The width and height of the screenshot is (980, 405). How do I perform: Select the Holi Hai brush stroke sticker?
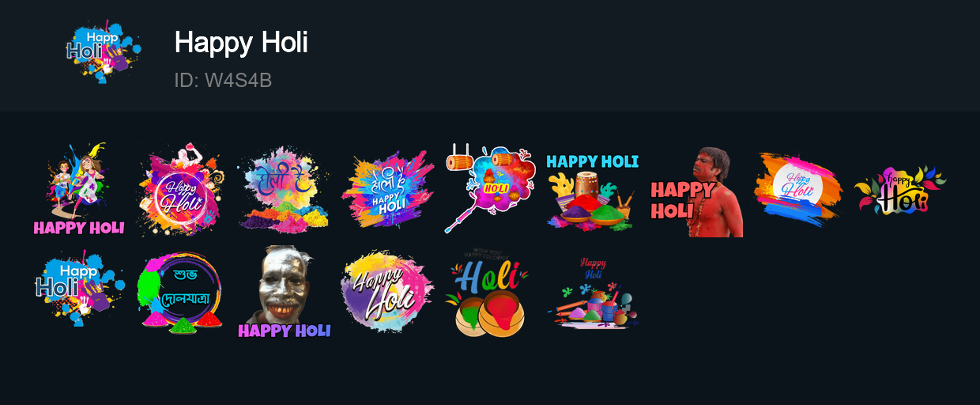[x=387, y=190]
